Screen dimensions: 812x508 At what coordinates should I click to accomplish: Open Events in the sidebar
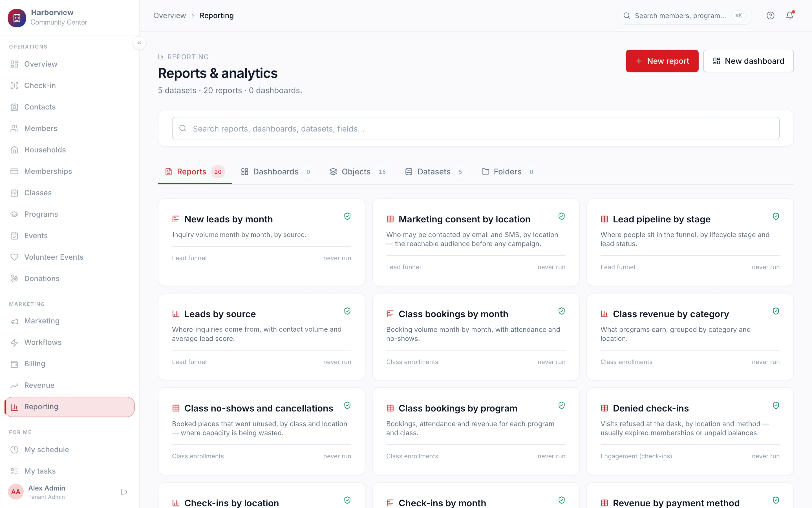(70, 236)
